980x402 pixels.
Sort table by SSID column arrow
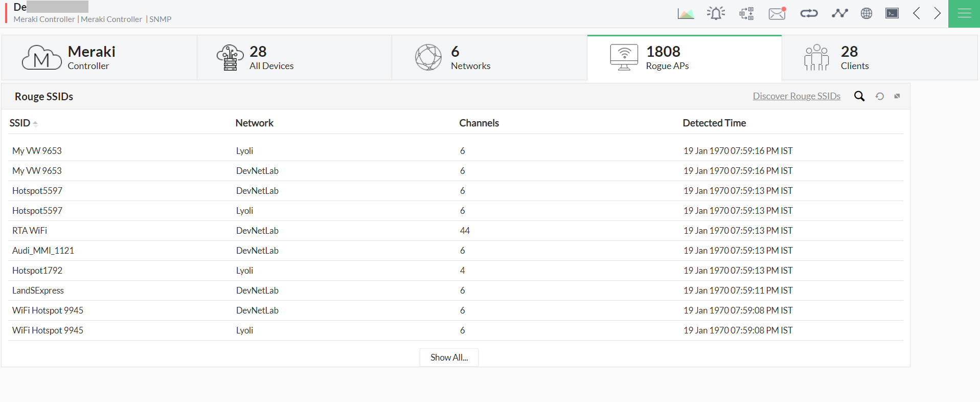pos(35,123)
